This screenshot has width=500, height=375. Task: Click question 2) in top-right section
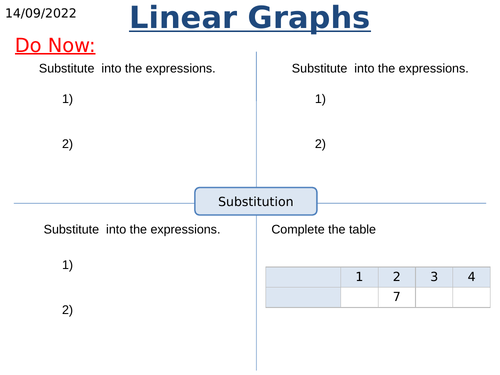pyautogui.click(x=320, y=144)
